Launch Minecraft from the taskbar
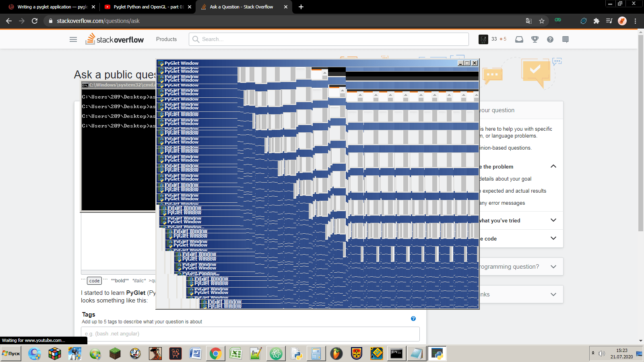 click(x=115, y=354)
